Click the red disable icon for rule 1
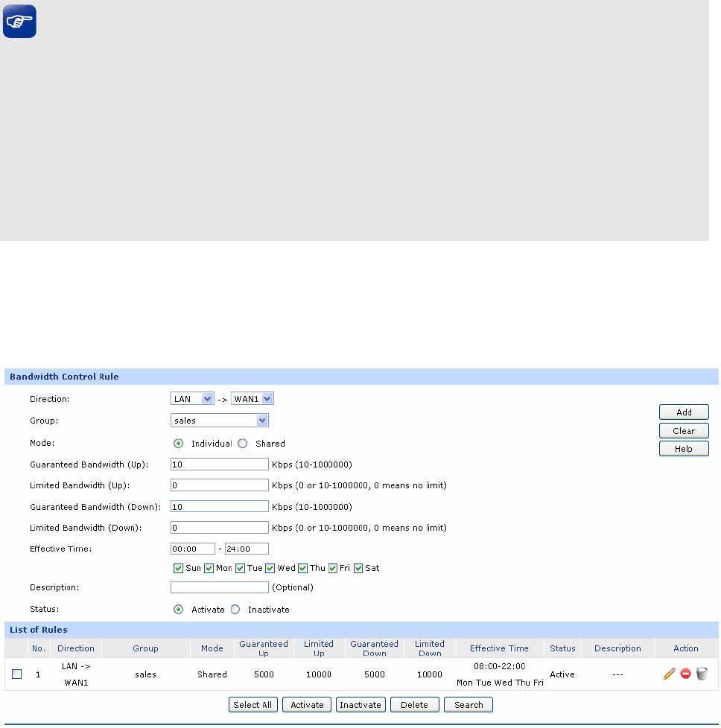Screen dimensions: 721x728 click(x=685, y=674)
